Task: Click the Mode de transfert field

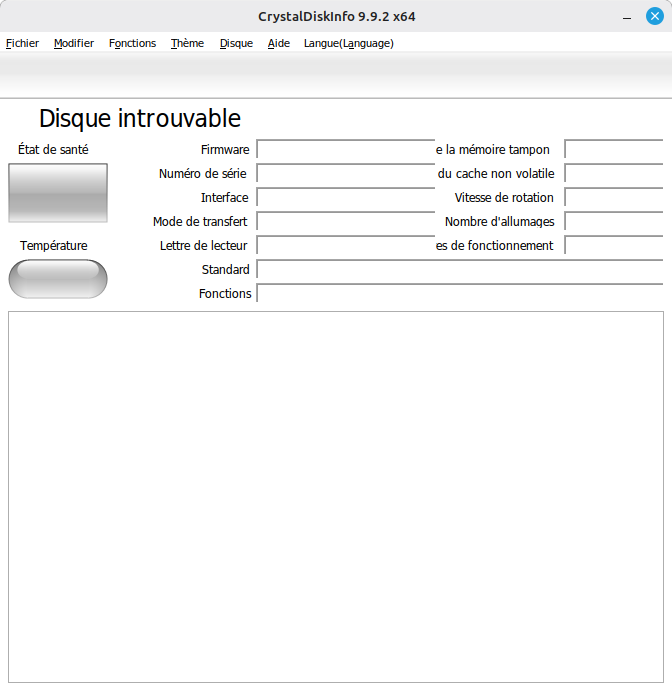Action: [x=345, y=221]
